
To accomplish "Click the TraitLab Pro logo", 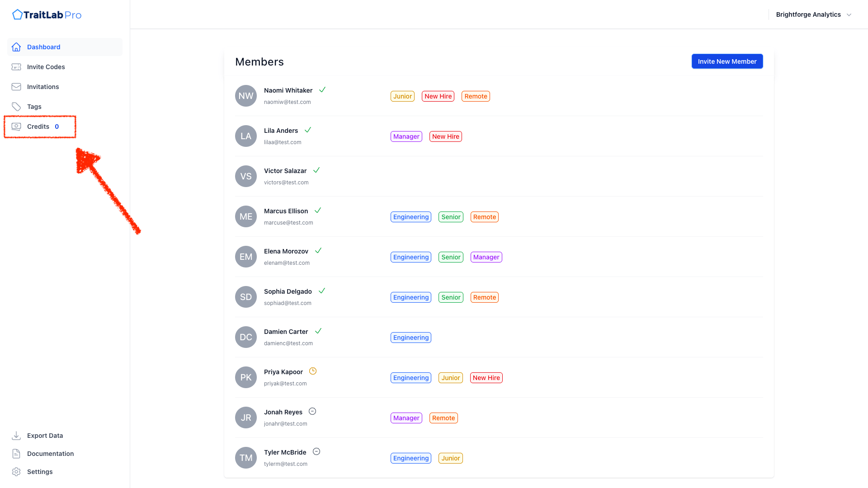I will tap(47, 14).
